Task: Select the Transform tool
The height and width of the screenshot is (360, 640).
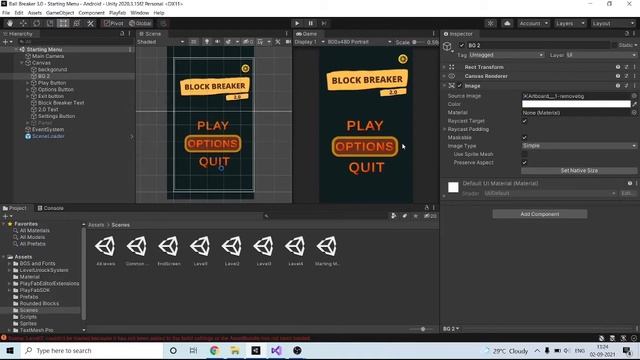Action: (x=77, y=23)
